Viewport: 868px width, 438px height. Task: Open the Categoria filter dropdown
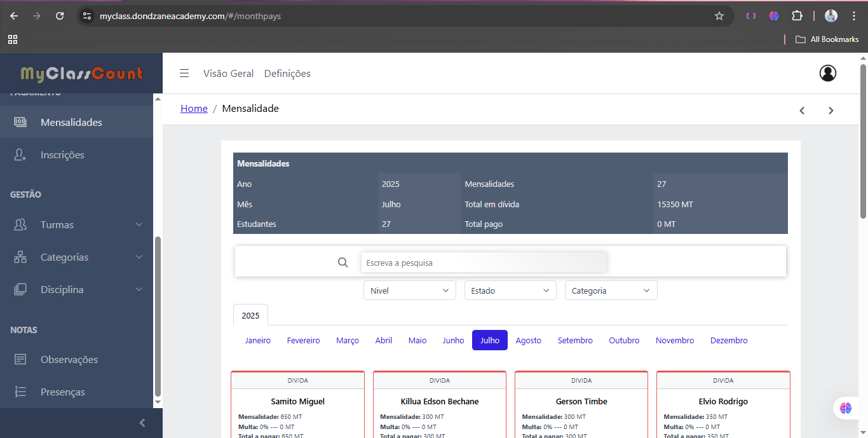click(x=611, y=291)
